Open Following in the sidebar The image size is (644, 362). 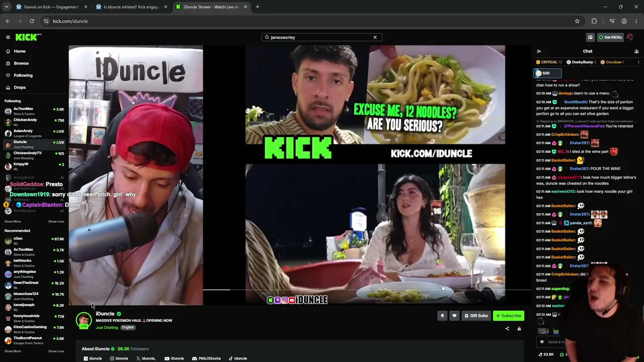(23, 75)
